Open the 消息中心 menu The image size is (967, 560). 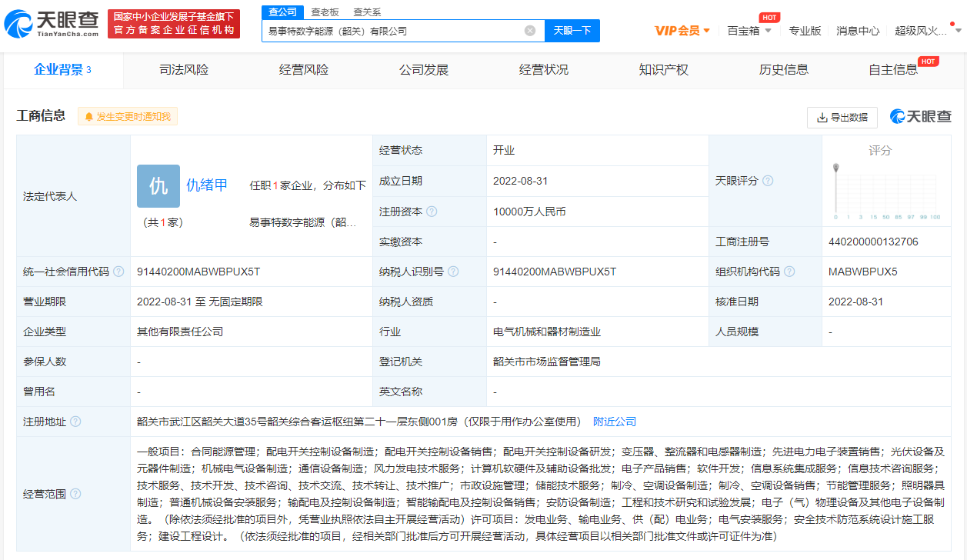[x=858, y=31]
